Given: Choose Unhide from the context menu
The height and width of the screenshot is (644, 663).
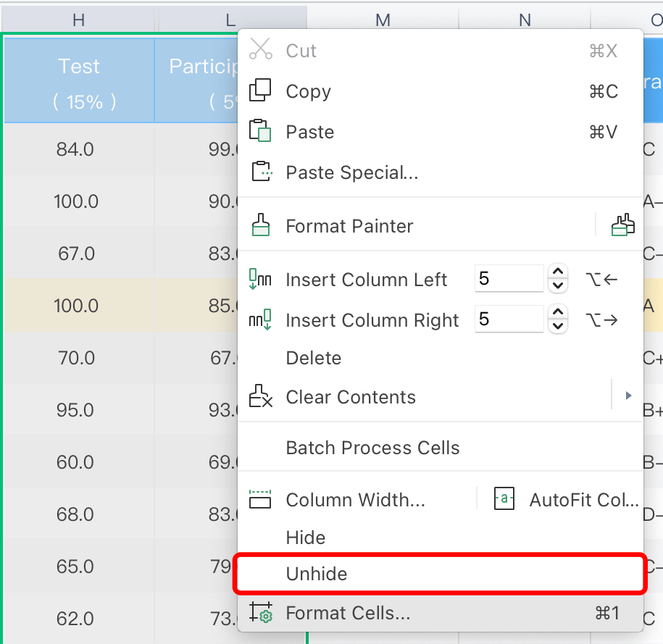Looking at the screenshot, I should (317, 574).
